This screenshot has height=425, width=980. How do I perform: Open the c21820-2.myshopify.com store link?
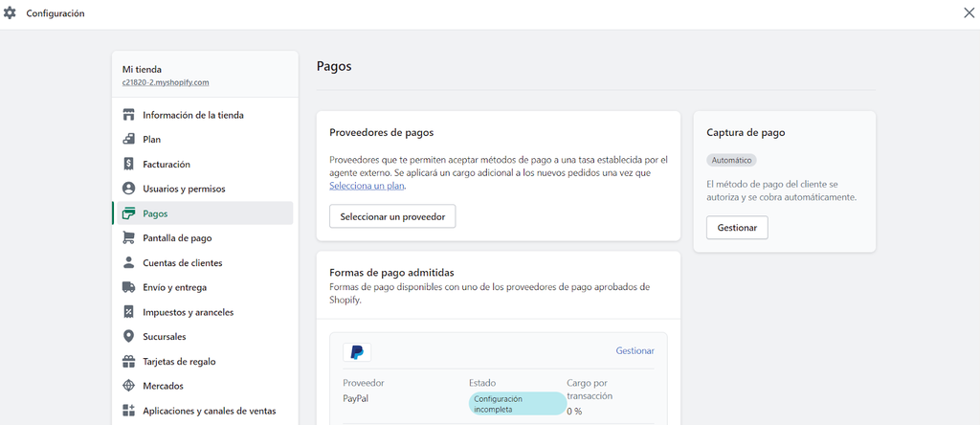click(x=166, y=83)
